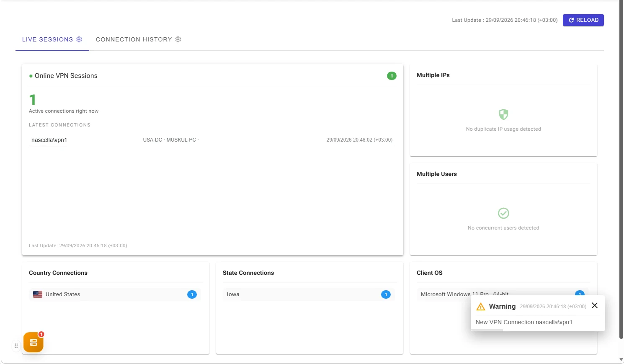Click the Last Update text beside Reload

[505, 20]
